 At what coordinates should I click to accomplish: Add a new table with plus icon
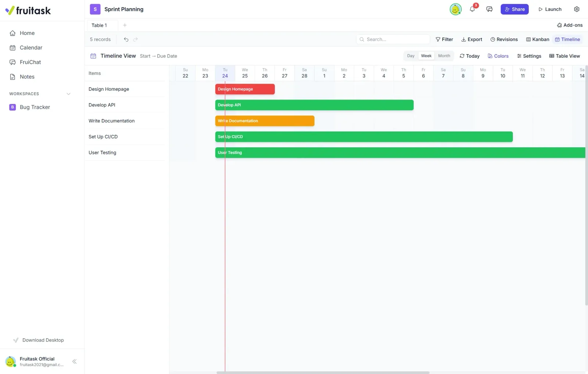[125, 25]
